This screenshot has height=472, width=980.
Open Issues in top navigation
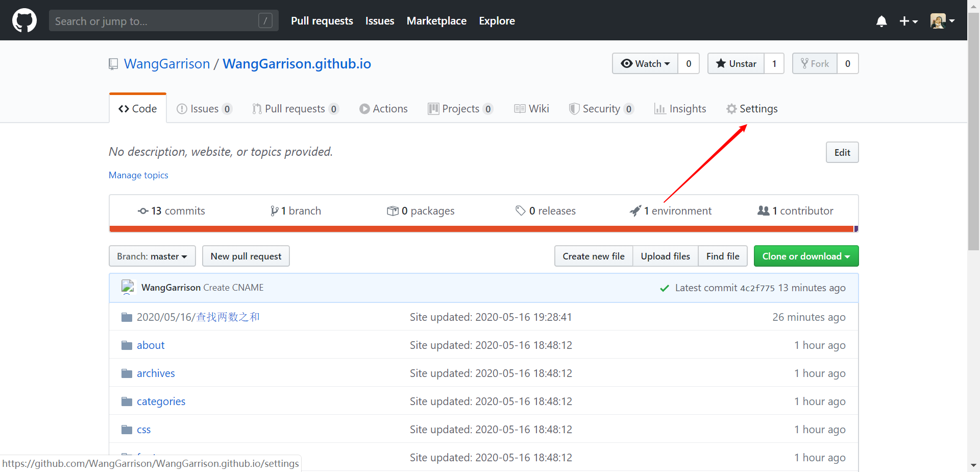[380, 21]
